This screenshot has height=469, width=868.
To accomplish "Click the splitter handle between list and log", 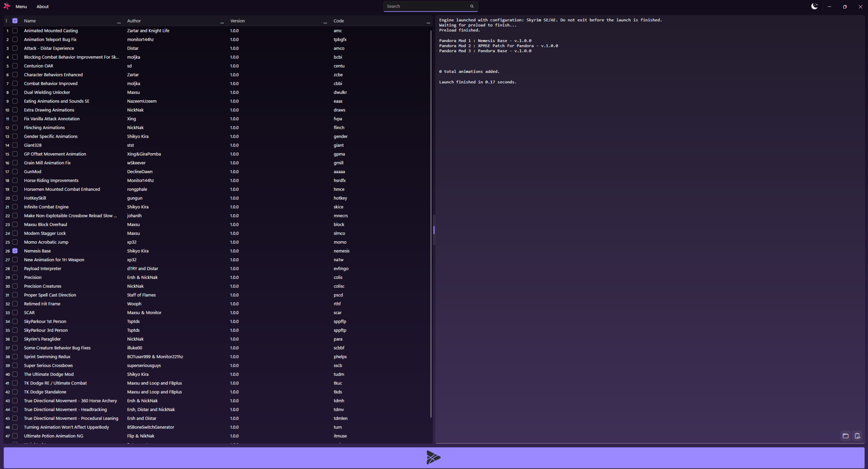I will point(434,230).
